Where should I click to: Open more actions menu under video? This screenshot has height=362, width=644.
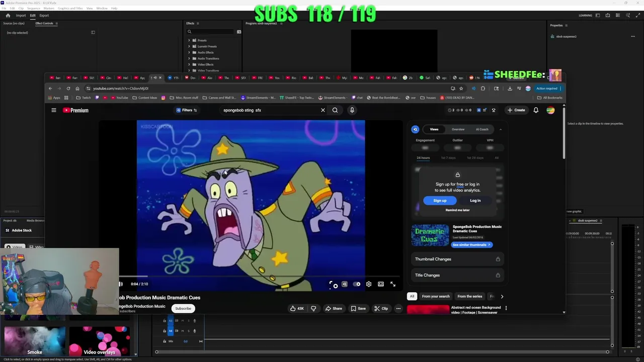(398, 308)
